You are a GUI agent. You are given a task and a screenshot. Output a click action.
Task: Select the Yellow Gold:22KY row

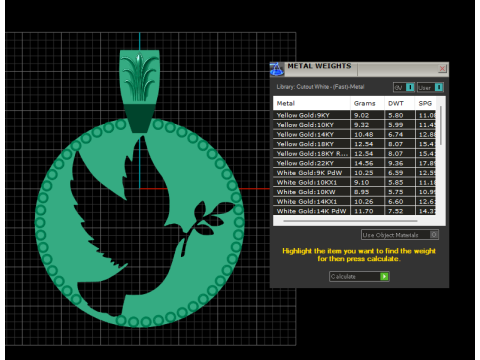(x=354, y=163)
